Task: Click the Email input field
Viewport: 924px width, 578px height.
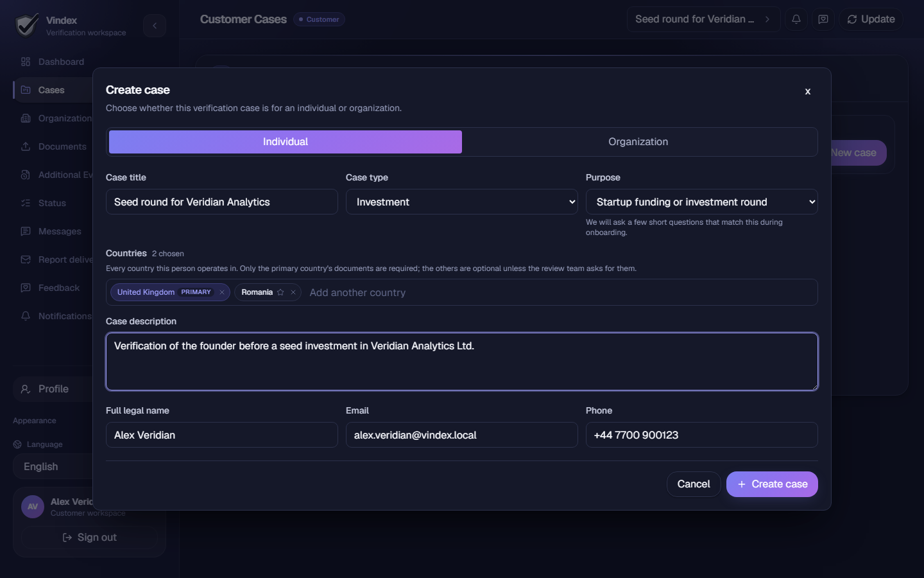Action: pos(462,435)
